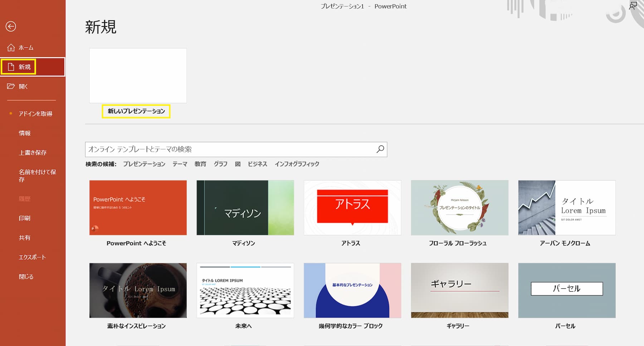Click the back arrow circle icon
Image resolution: width=644 pixels, height=346 pixels.
(11, 26)
